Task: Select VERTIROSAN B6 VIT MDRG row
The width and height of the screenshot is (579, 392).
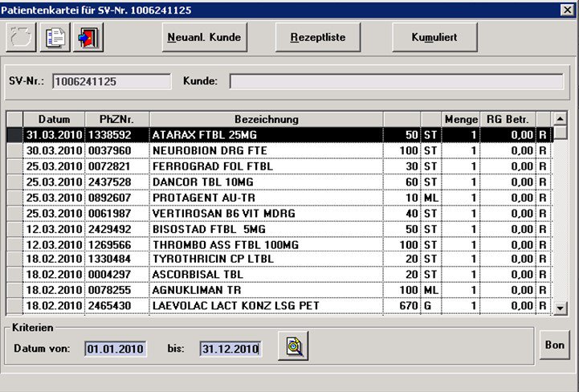Action: [x=279, y=214]
